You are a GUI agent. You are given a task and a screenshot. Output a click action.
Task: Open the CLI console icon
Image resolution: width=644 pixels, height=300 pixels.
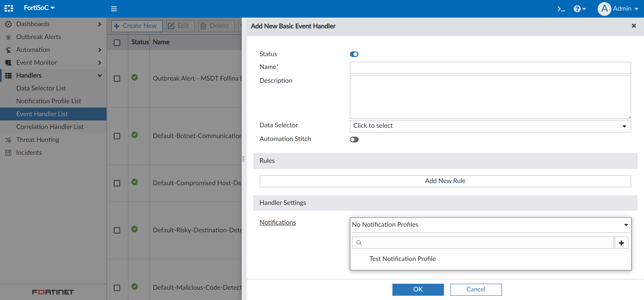coord(561,9)
